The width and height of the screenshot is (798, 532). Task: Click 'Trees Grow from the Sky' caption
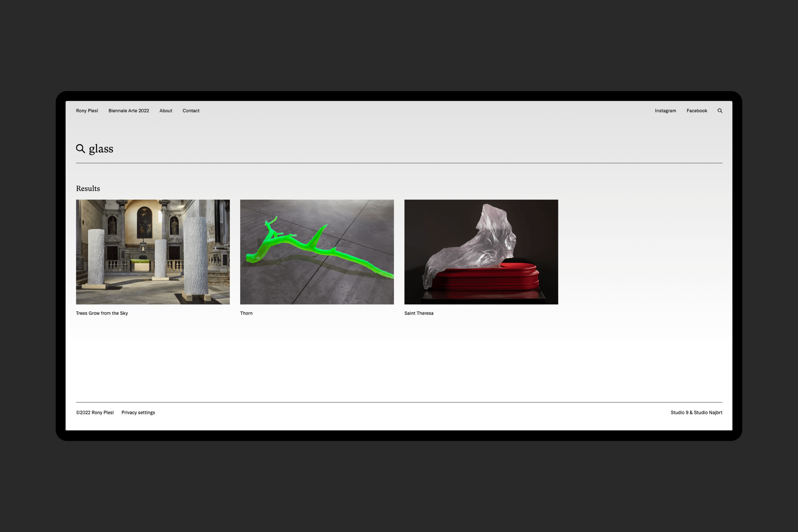pos(102,313)
